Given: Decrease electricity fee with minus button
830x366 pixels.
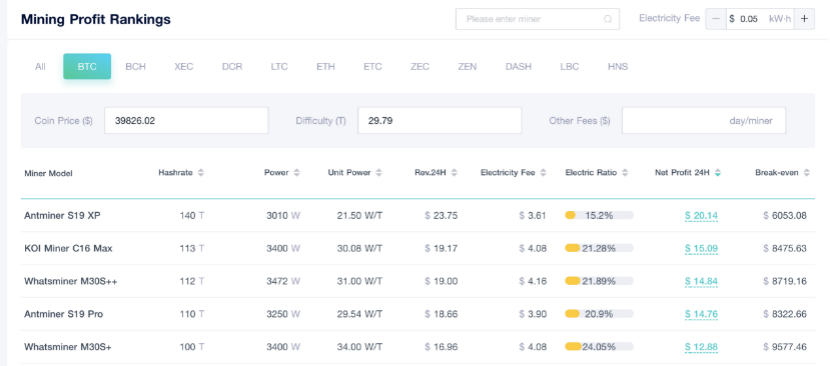Looking at the screenshot, I should point(716,19).
